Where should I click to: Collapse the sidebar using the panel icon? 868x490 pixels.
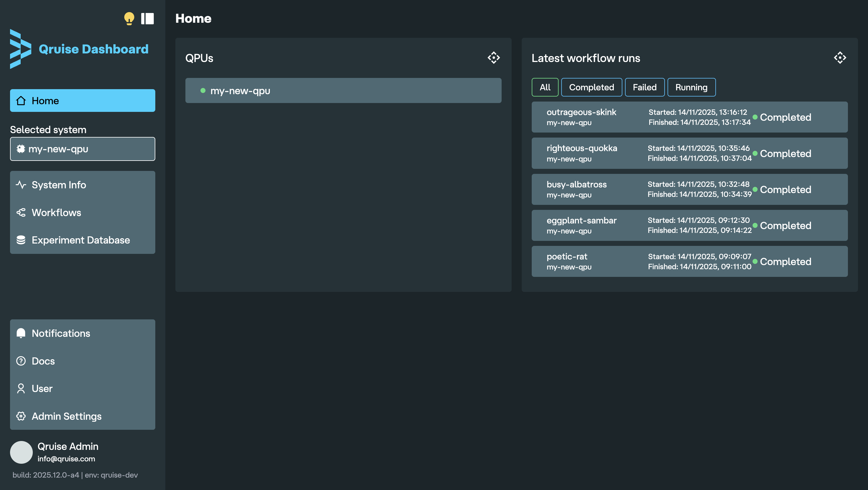click(147, 19)
